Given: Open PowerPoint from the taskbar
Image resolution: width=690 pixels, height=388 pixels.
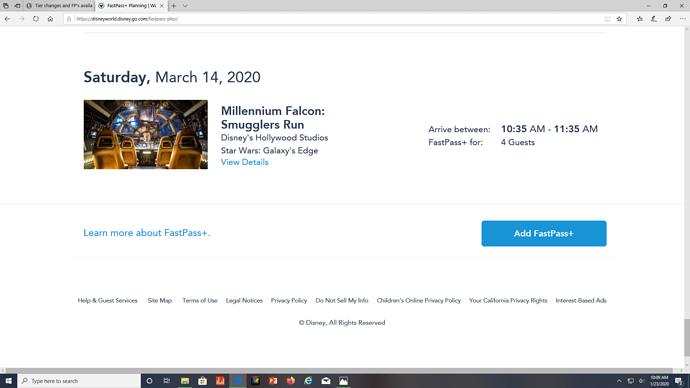Looking at the screenshot, I should click(x=273, y=381).
